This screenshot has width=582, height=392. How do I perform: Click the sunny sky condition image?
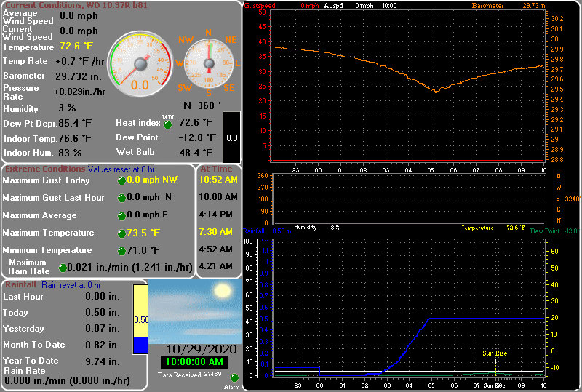pyautogui.click(x=194, y=313)
